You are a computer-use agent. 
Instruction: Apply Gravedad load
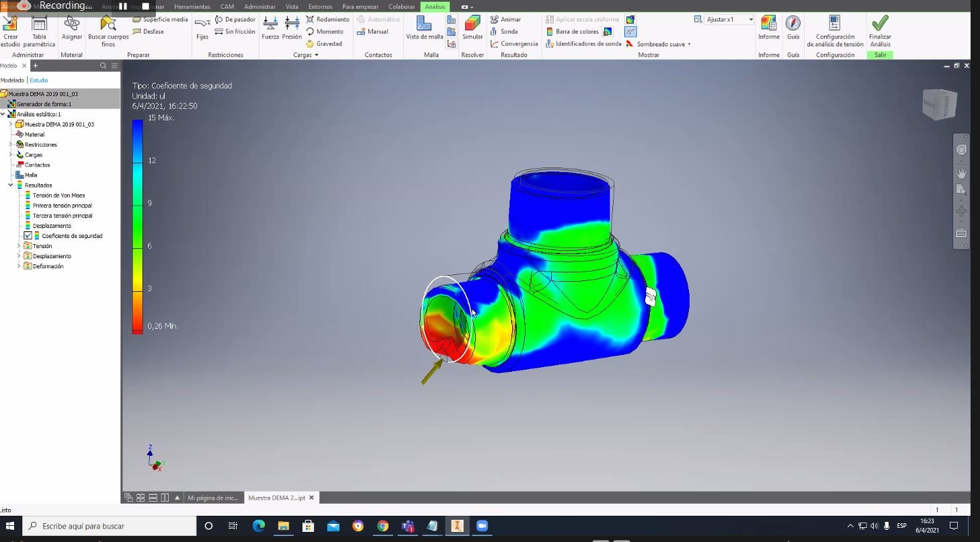(x=324, y=44)
